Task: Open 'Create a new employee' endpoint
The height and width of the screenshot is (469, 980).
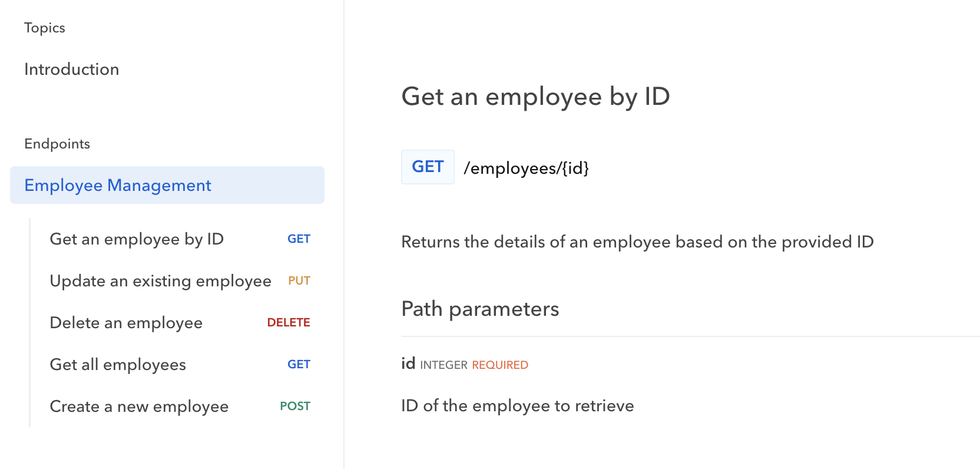Action: coord(139,407)
